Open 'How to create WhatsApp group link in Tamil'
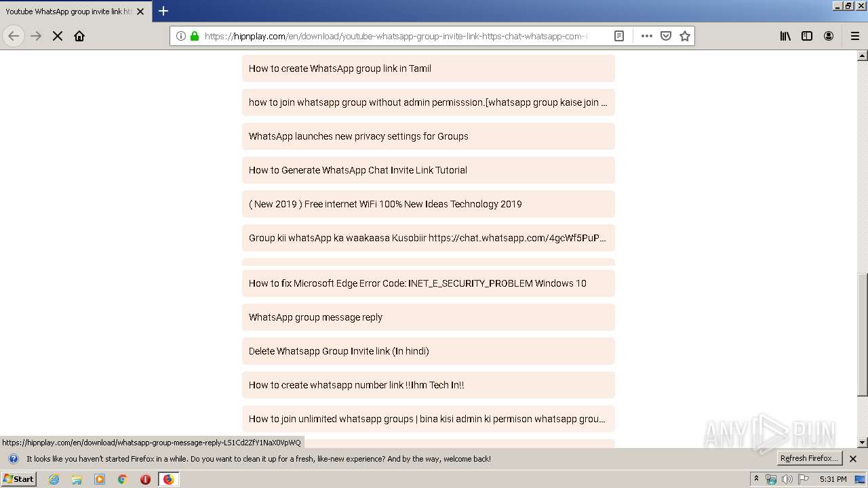The width and height of the screenshot is (868, 488). pyautogui.click(x=429, y=68)
